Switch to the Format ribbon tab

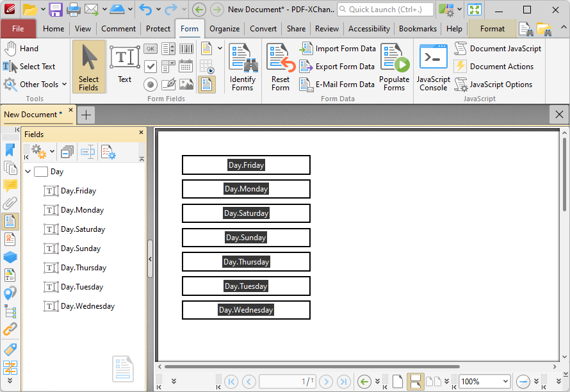(493, 29)
